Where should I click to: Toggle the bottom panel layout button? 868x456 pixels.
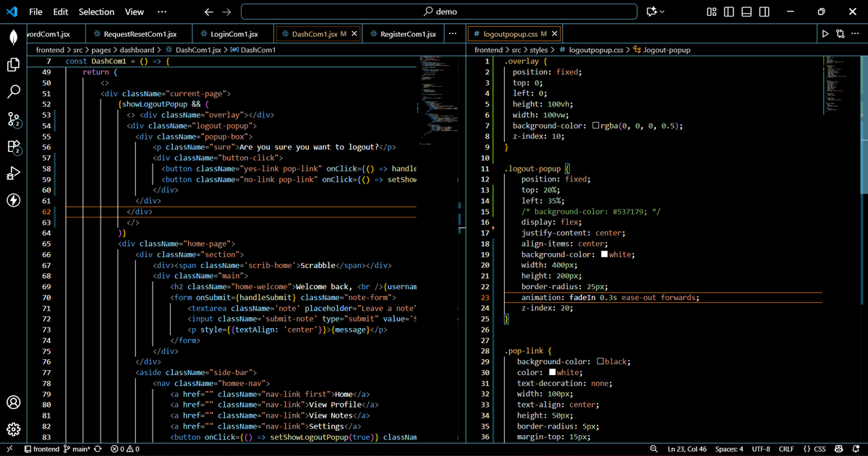point(746,12)
